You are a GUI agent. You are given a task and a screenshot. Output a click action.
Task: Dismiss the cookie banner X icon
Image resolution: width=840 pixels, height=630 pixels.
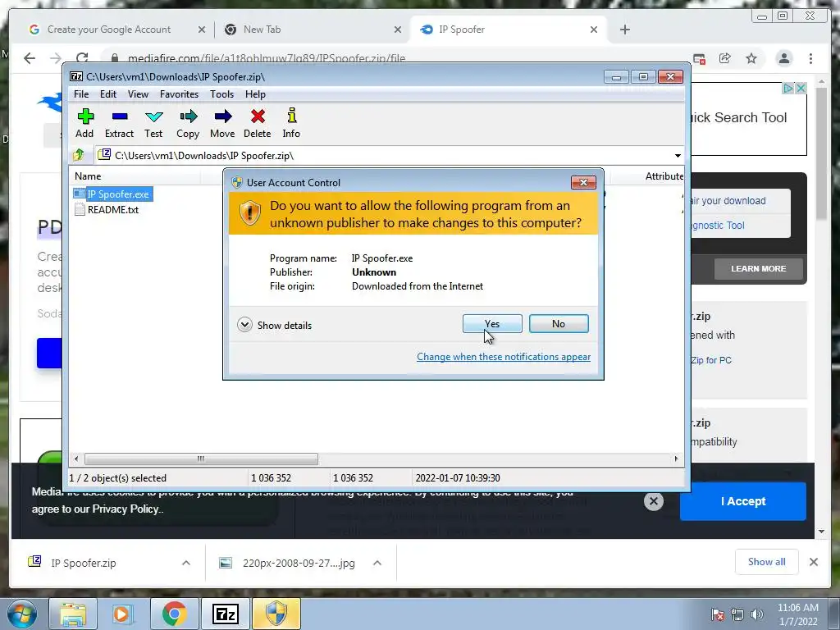click(654, 501)
